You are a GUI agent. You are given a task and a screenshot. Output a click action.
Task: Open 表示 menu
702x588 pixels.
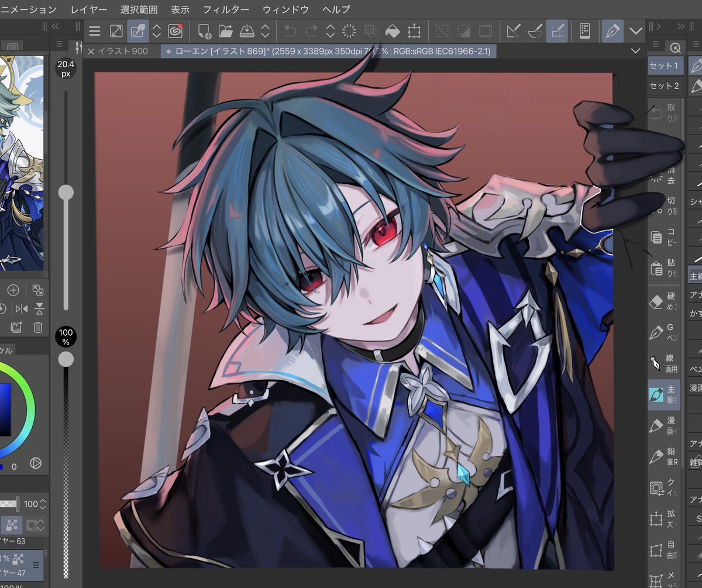pos(180,9)
